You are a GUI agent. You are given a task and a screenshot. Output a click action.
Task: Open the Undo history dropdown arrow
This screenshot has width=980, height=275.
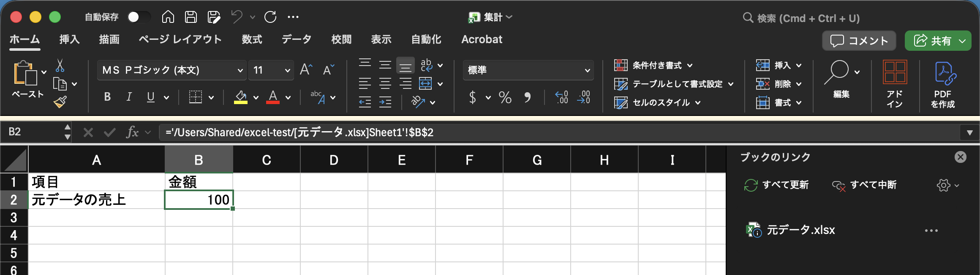253,17
